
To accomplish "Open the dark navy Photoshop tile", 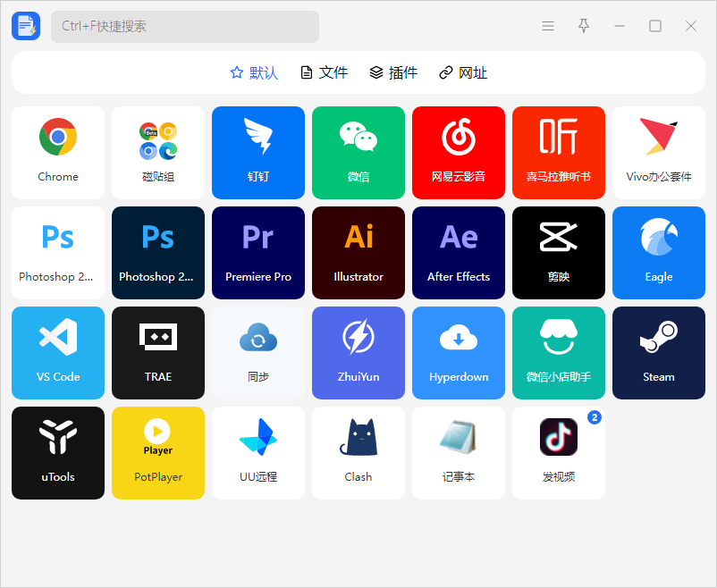I will [x=158, y=253].
